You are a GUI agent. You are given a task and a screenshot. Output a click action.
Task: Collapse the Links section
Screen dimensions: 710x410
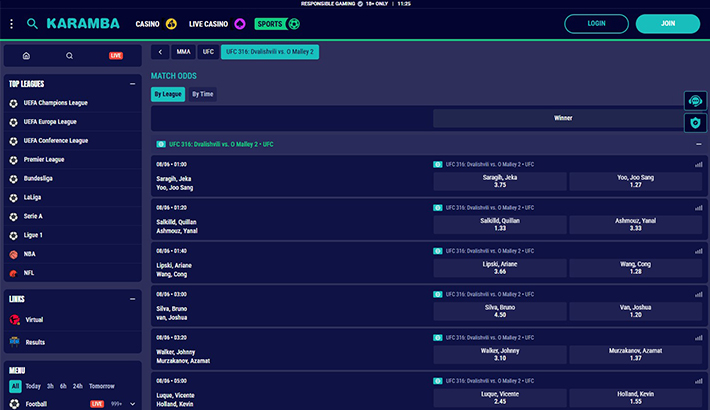pos(132,299)
